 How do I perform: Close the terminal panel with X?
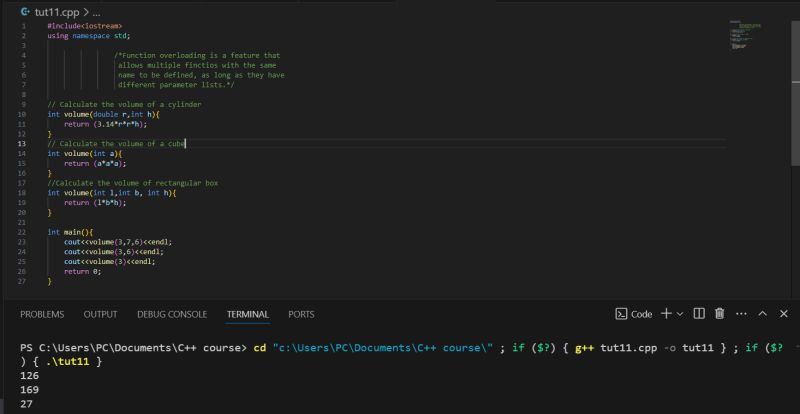(783, 314)
